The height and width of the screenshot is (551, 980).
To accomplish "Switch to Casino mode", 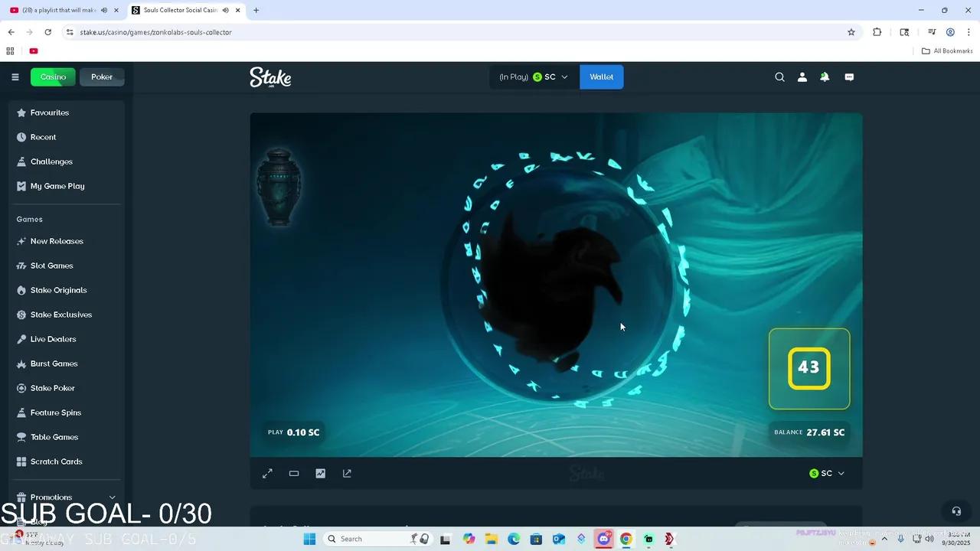I will tap(53, 77).
